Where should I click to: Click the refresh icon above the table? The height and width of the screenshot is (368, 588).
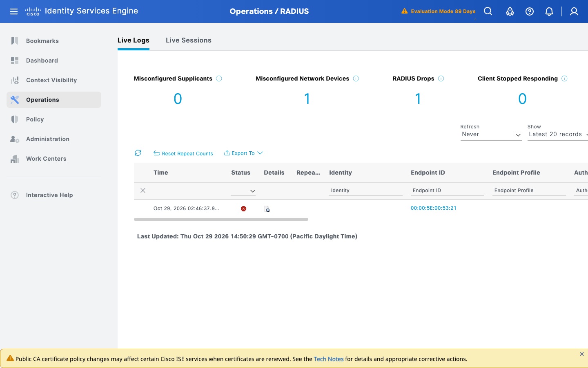(138, 153)
